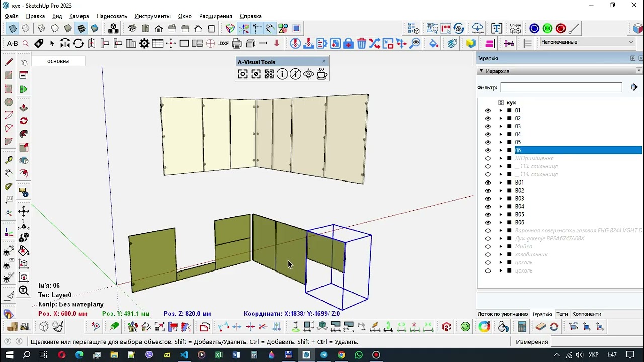Click the 3D Text T icon
This screenshot has height=362, width=644.
pos(497,28)
